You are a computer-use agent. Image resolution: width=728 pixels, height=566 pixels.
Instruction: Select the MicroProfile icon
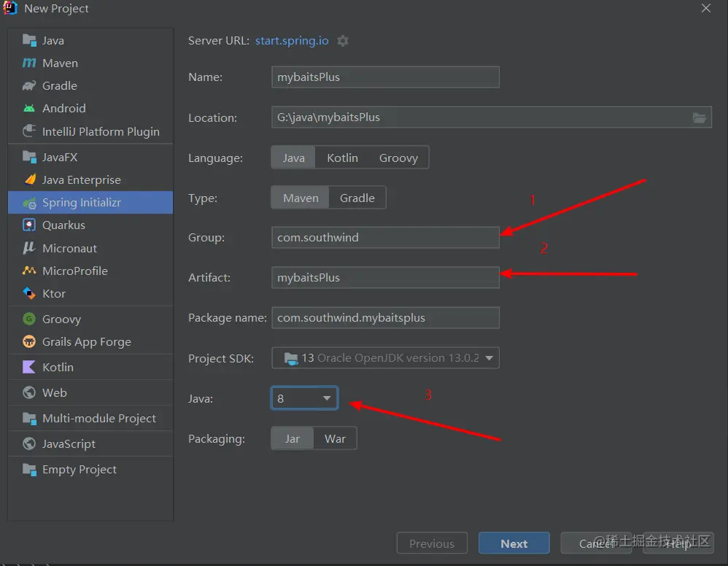29,270
